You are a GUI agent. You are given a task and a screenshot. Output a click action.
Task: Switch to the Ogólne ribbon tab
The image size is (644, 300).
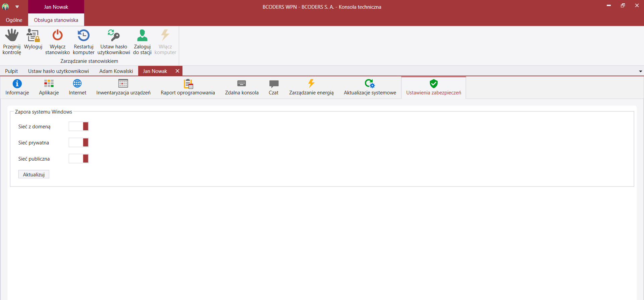pyautogui.click(x=14, y=20)
